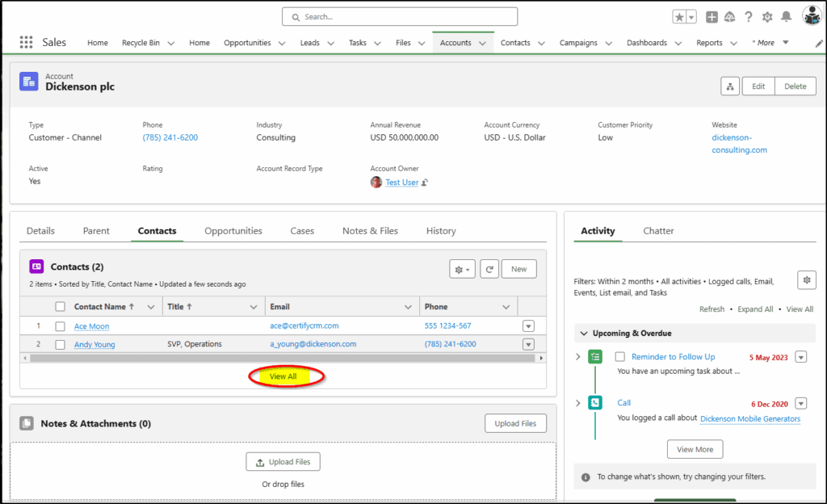Click the contacts table horizontal scrollbar
Viewport: 827px width, 504px height.
[283, 359]
